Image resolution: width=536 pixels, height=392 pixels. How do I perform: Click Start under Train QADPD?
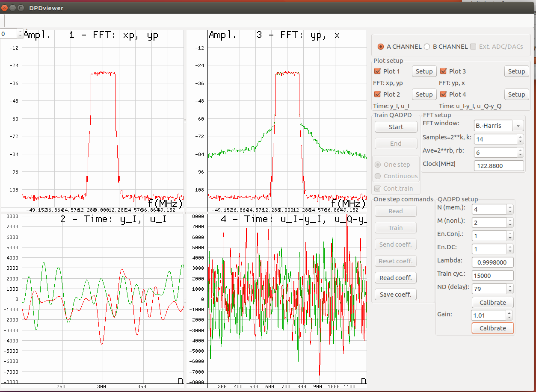pyautogui.click(x=396, y=127)
